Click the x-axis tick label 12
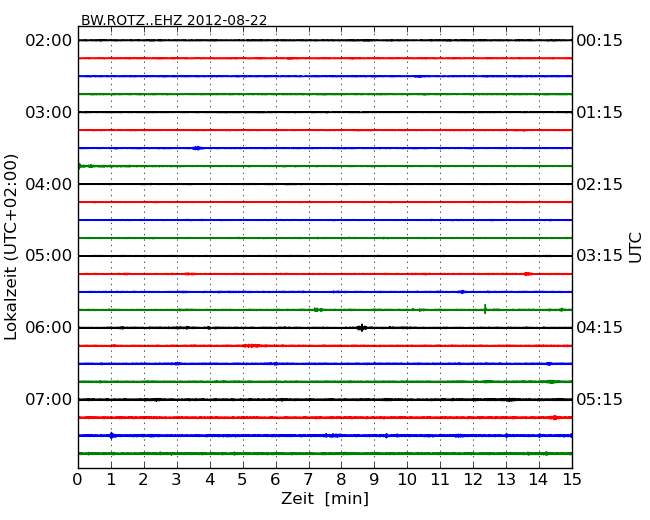Viewport: 650px width, 520px height. pyautogui.click(x=473, y=480)
